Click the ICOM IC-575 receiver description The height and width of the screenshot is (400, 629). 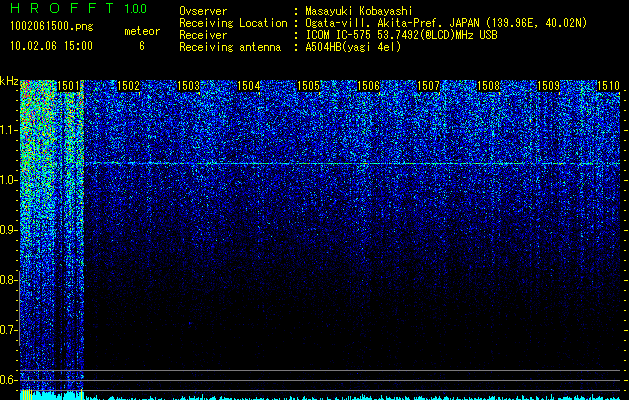[401, 35]
